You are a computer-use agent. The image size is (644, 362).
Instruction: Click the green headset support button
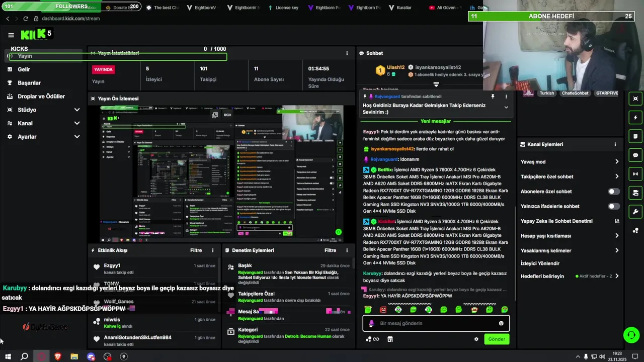[631, 335]
